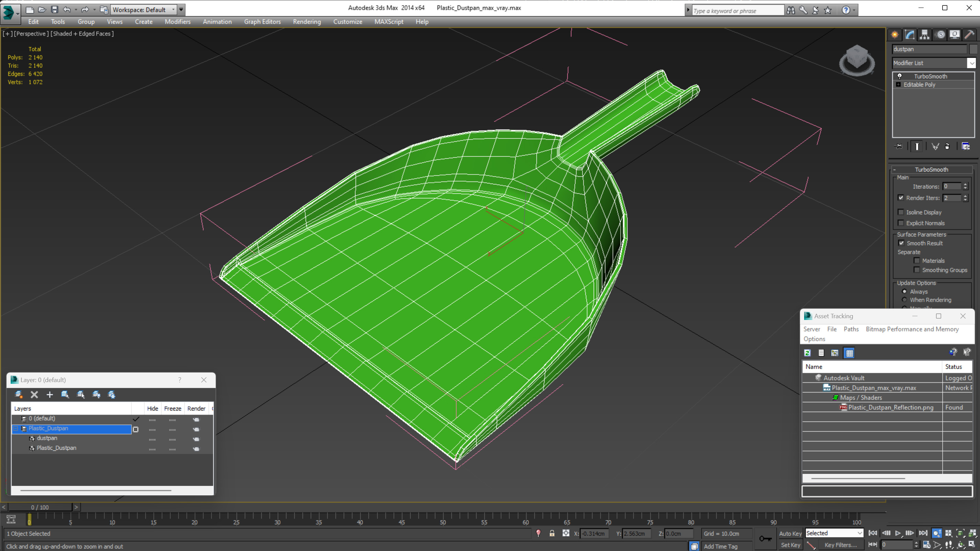Select the When Rendering update option
The height and width of the screenshot is (551, 980).
(904, 300)
